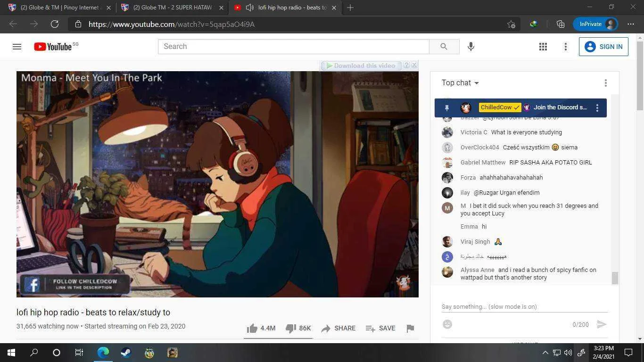Open a new browser tab
This screenshot has height=362, width=644.
point(350,8)
